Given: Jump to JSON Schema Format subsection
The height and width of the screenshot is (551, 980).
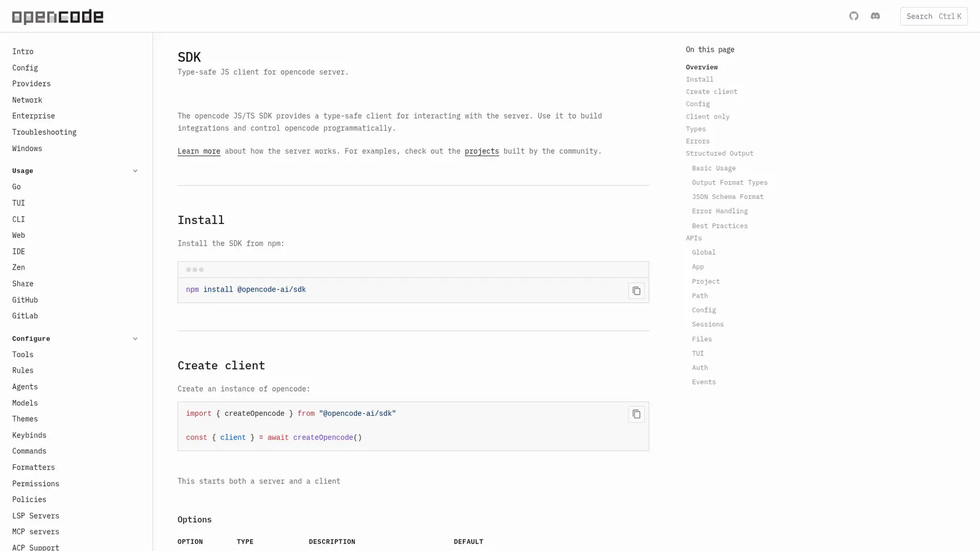Looking at the screenshot, I should pyautogui.click(x=728, y=197).
